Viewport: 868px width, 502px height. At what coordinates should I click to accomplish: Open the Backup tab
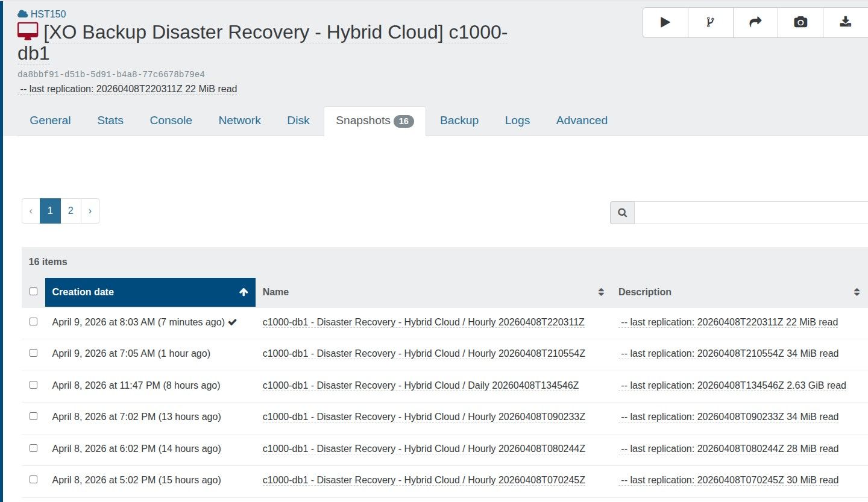[459, 121]
